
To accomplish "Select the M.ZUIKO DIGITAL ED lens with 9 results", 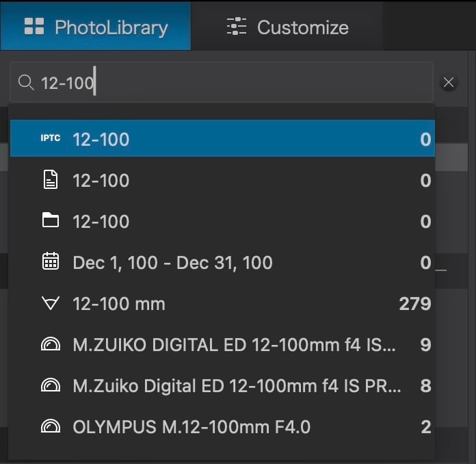I will click(x=234, y=345).
